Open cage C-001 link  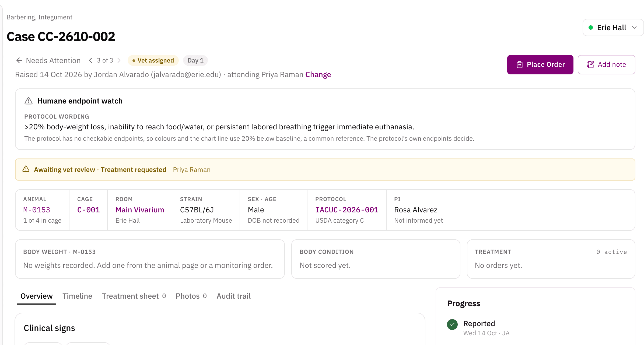[x=88, y=210]
